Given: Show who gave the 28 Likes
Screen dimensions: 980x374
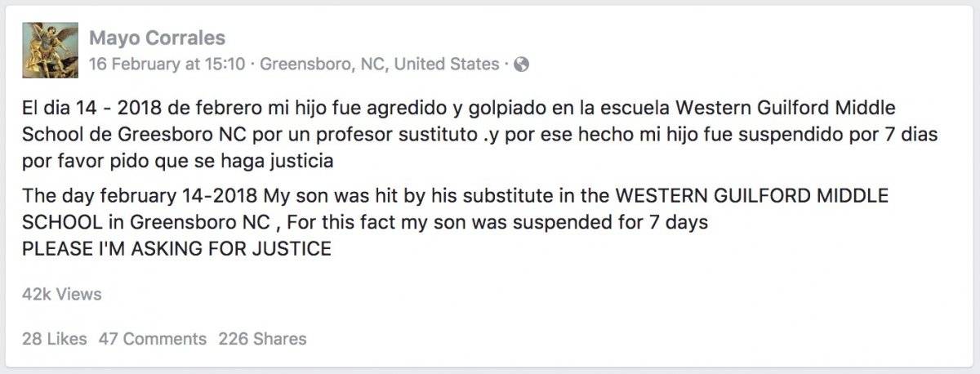Looking at the screenshot, I should click(55, 338).
